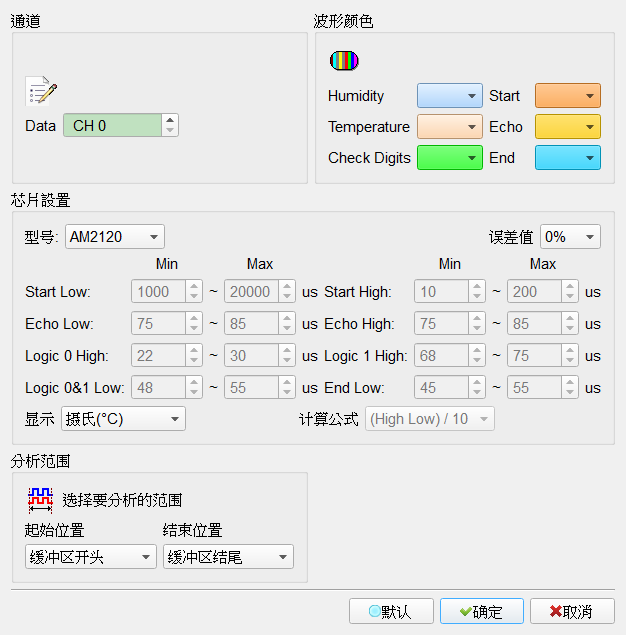Click the 芯片設置 section heading

pyautogui.click(x=40, y=200)
